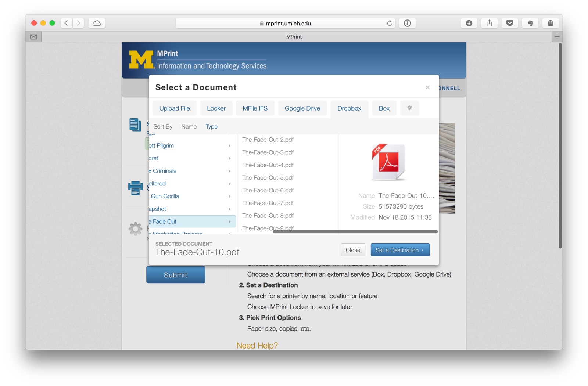Show Safari downloads
588x386 pixels.
pos(469,23)
